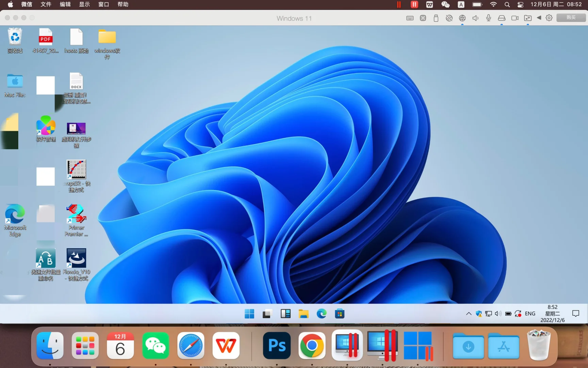The image size is (588, 368).
Task: Open the Widgets panel on the taskbar
Action: pos(285,314)
